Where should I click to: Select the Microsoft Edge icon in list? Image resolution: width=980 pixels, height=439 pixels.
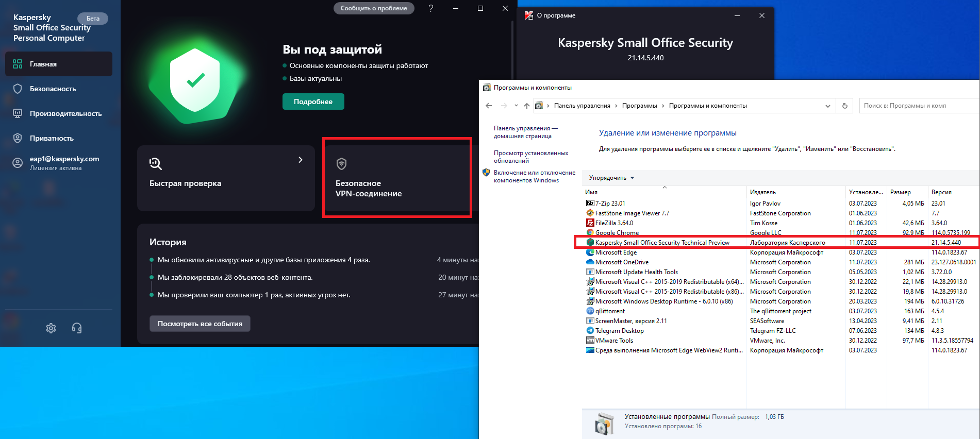590,252
